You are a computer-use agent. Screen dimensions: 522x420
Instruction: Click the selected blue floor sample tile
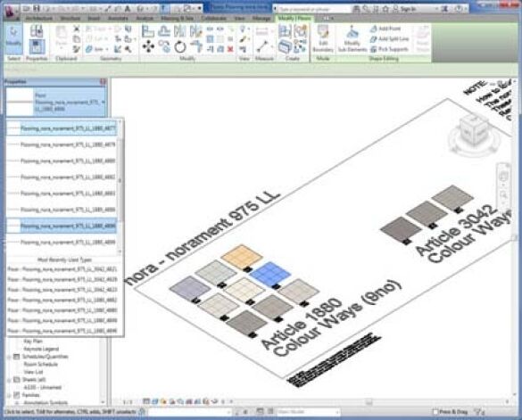[x=269, y=275]
